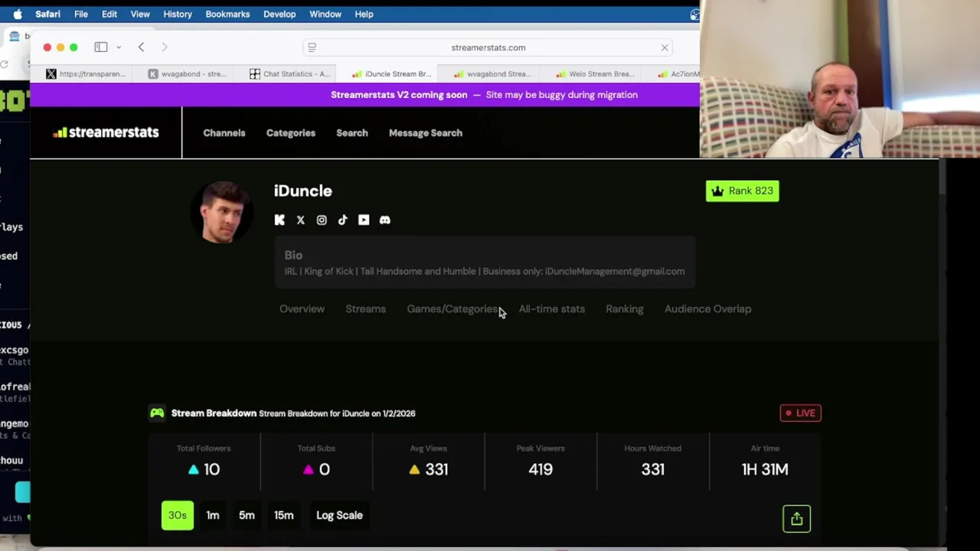Toggle Safari sidebar icon

[100, 47]
